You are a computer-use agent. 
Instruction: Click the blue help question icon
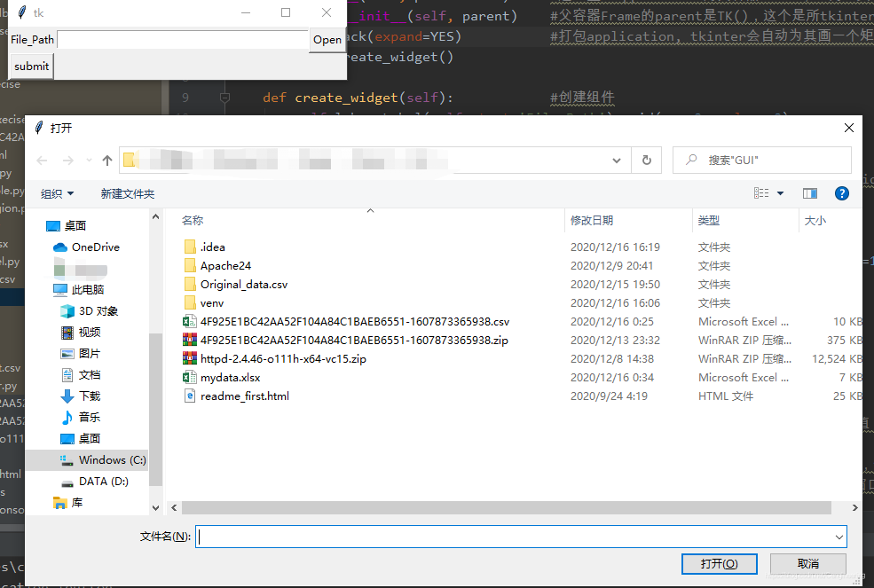point(842,193)
